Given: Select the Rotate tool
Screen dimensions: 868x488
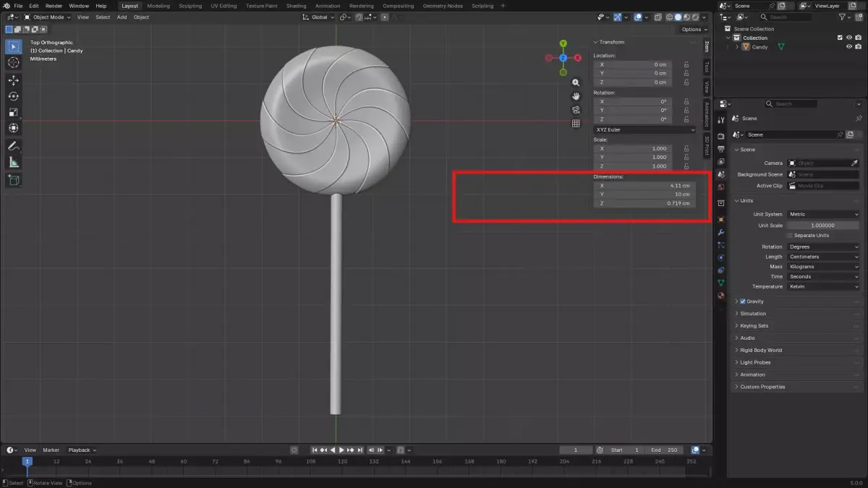Looking at the screenshot, I should [x=14, y=96].
